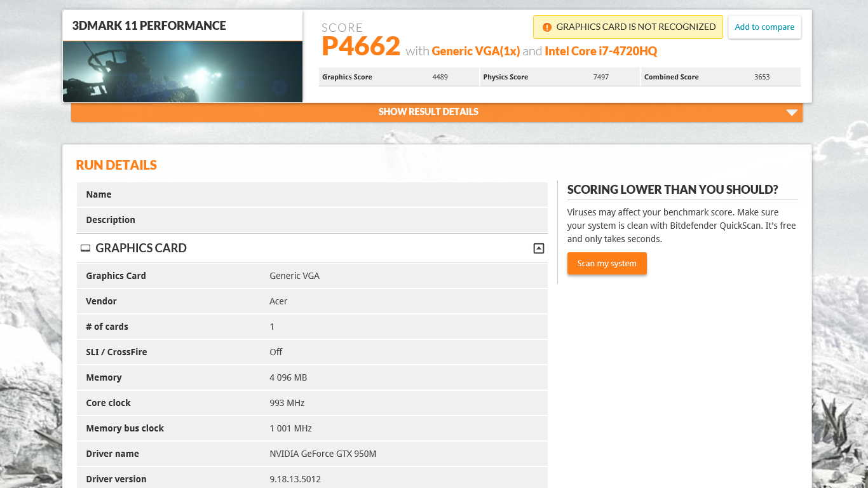Click the Core clock label

[108, 403]
